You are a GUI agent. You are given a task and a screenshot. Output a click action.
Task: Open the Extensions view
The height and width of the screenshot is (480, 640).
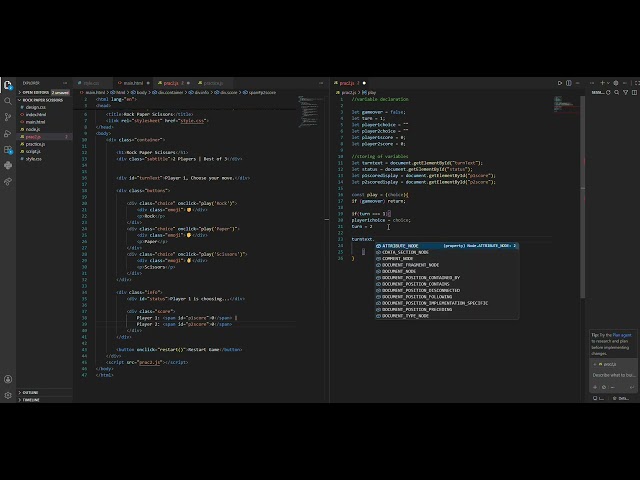(8, 149)
